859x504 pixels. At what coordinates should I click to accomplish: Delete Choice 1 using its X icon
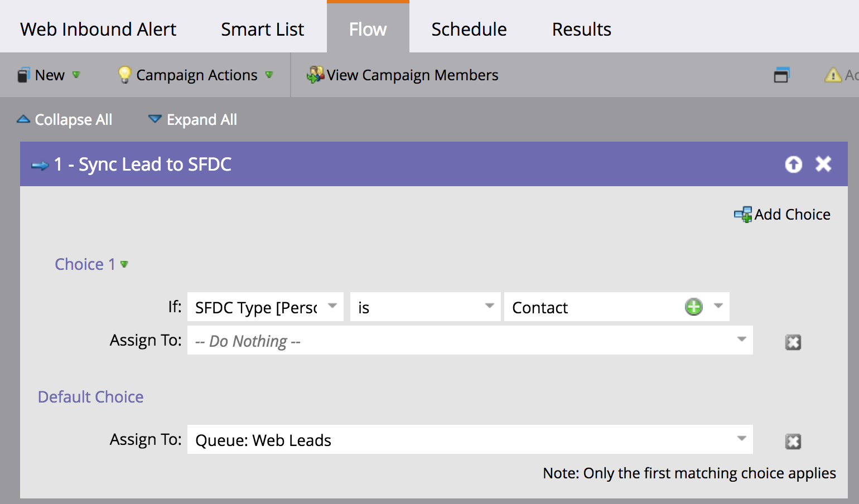(x=793, y=342)
